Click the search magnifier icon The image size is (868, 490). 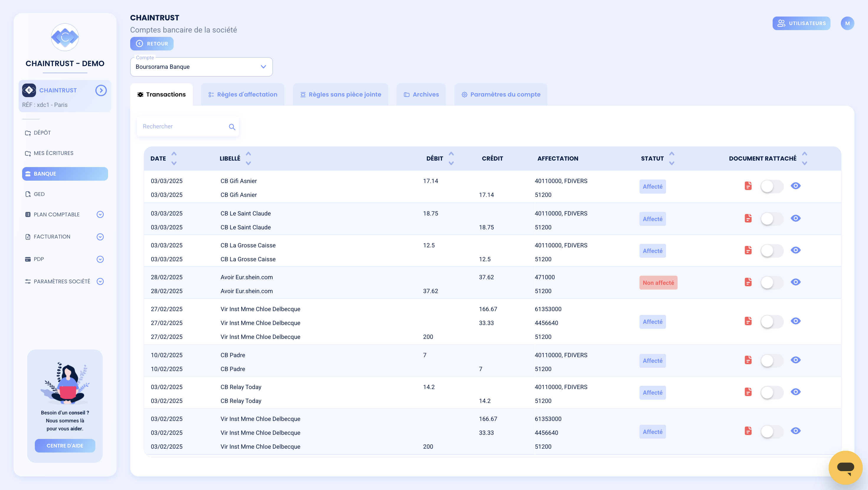pos(232,127)
